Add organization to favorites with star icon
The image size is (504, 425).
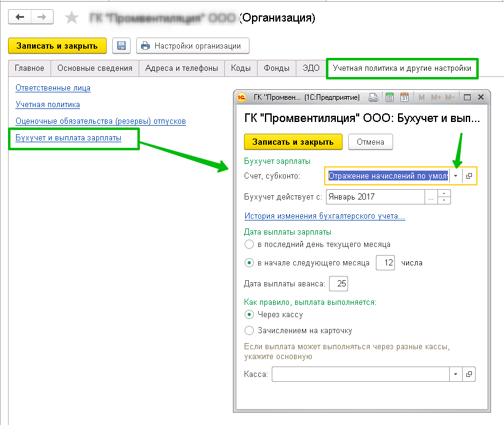tap(71, 18)
